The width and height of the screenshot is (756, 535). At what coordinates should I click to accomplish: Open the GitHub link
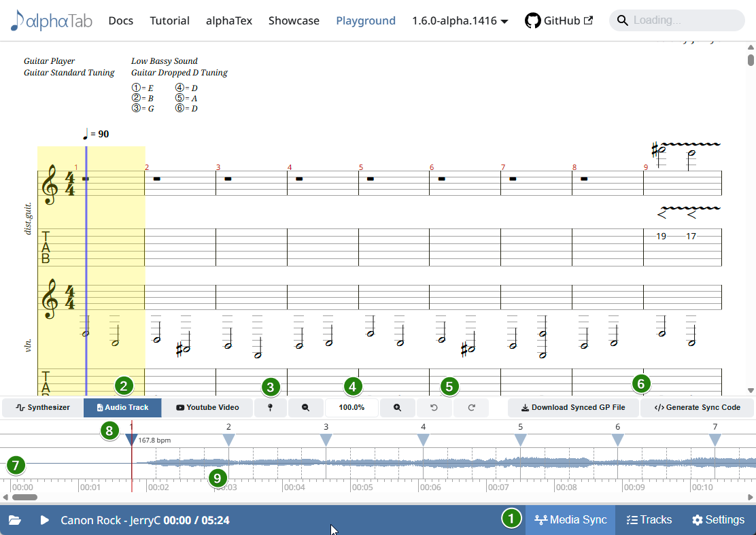559,20
